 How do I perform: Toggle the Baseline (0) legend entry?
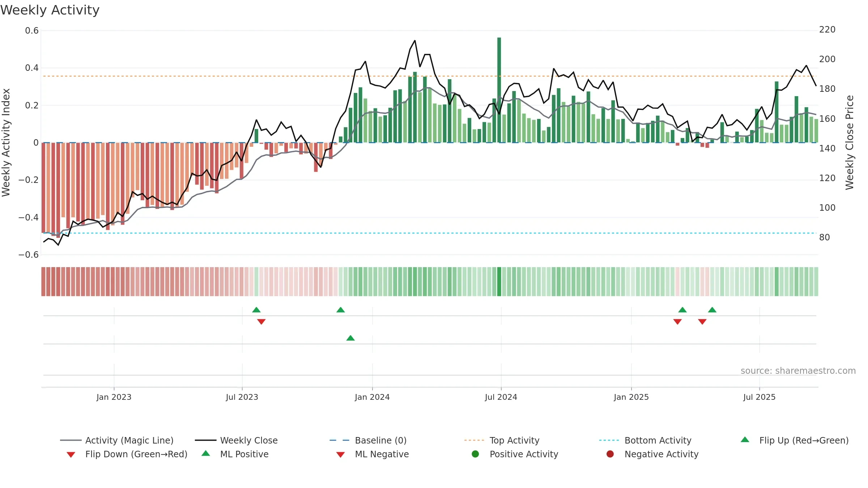tap(368, 440)
